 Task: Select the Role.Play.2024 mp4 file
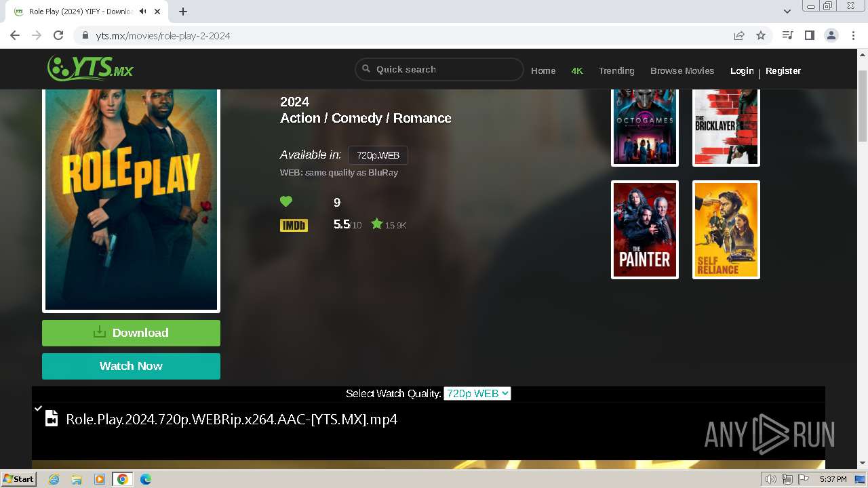pos(231,419)
